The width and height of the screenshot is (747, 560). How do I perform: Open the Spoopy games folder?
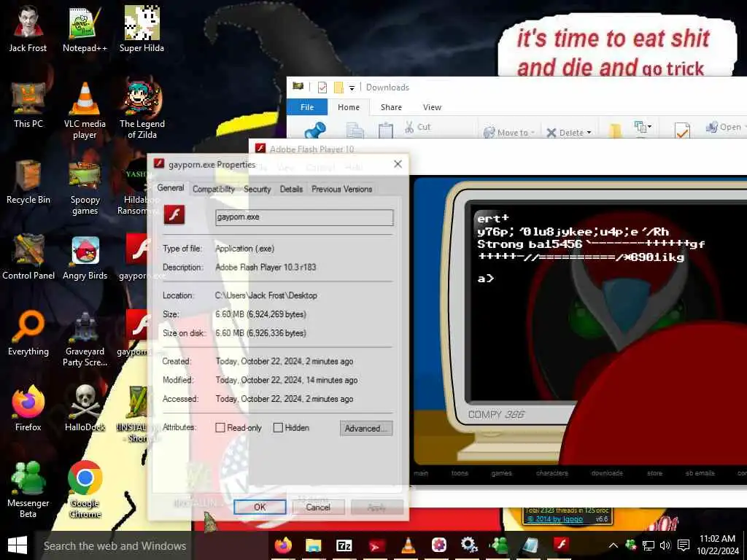pyautogui.click(x=85, y=187)
